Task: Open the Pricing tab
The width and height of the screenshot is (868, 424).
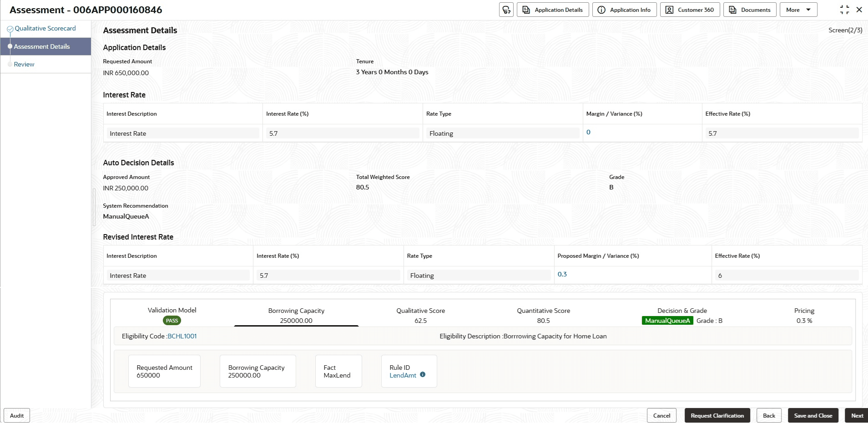Action: click(804, 315)
